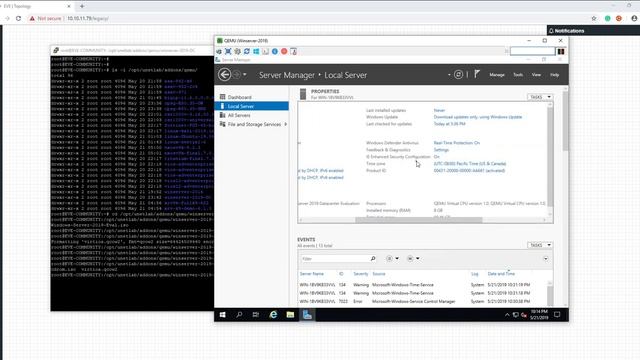Open file transfer icon in QEMU toolbar

293,51
